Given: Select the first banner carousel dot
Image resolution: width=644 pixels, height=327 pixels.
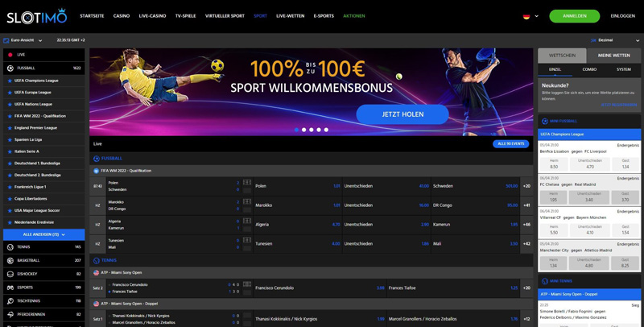Looking at the screenshot, I should (296, 130).
